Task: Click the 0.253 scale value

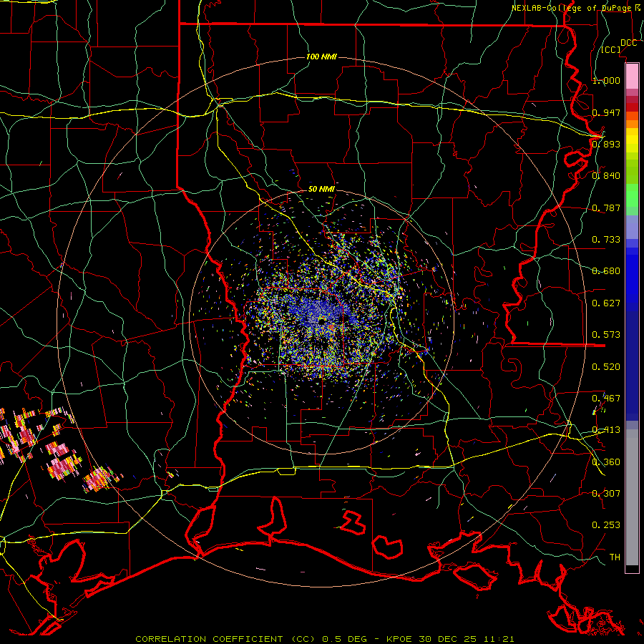Action: point(606,525)
